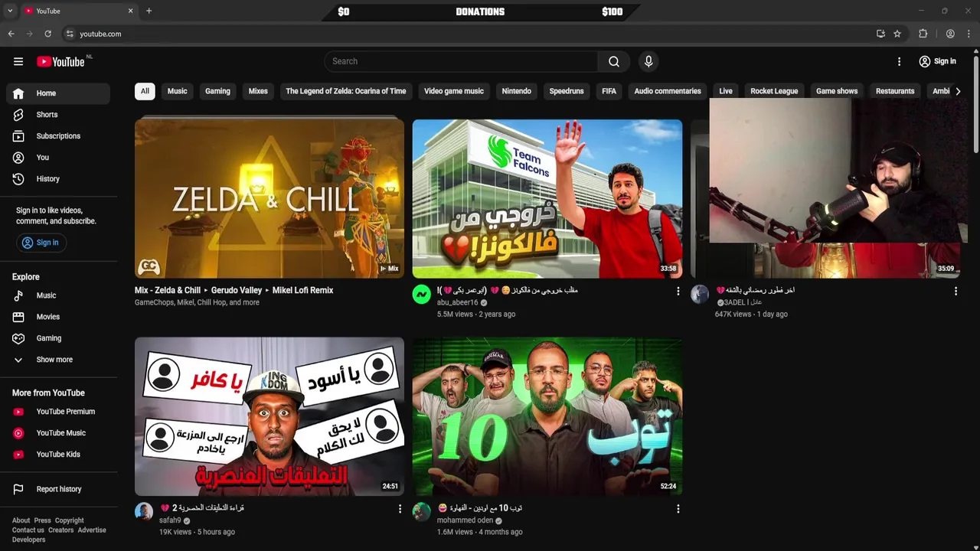
Task: Open more options for 3ADEL video
Action: pos(955,292)
